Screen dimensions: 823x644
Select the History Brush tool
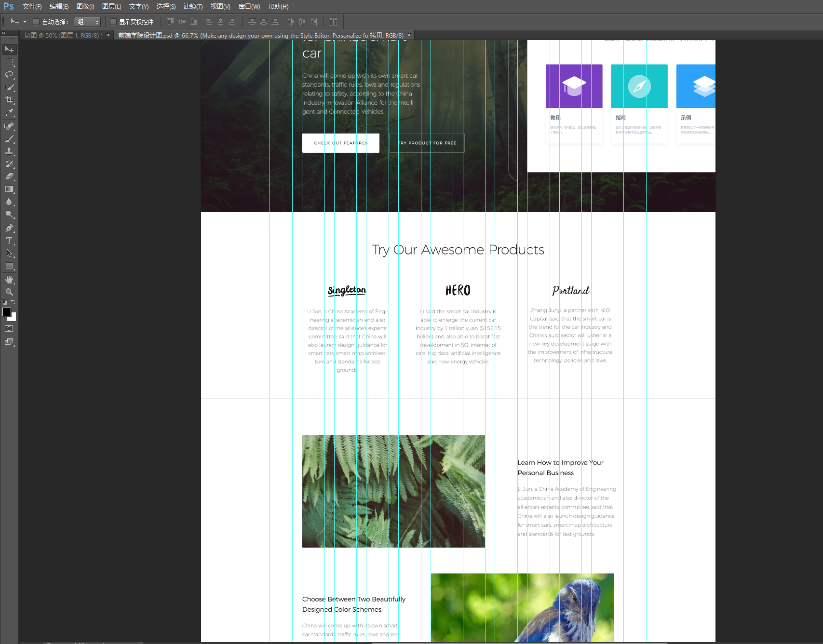pyautogui.click(x=9, y=164)
